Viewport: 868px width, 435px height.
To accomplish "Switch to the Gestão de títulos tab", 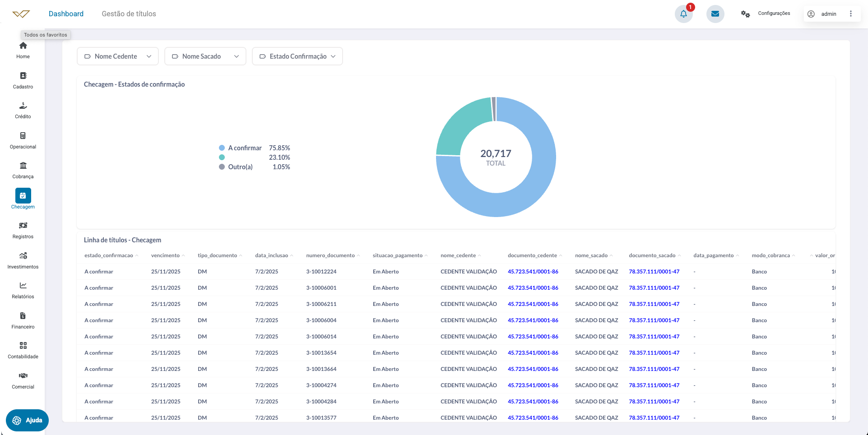I will click(x=129, y=14).
